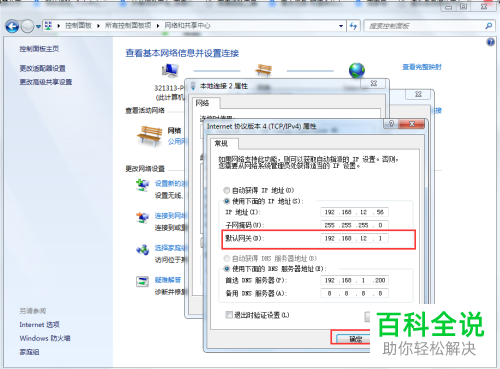Click 更改网络设置 heading text
The image size is (500, 369).
click(x=145, y=169)
